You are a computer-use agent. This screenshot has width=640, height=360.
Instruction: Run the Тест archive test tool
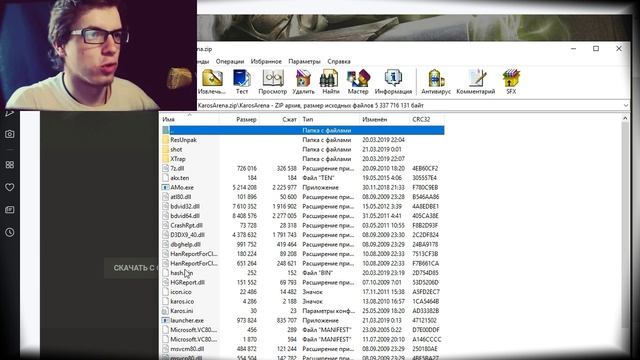[x=242, y=79]
